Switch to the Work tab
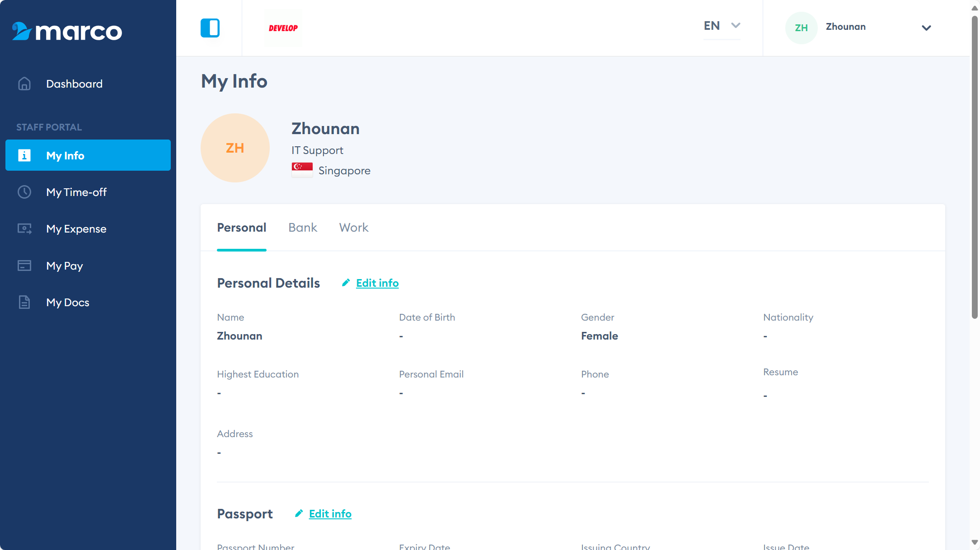The image size is (980, 550). [354, 228]
